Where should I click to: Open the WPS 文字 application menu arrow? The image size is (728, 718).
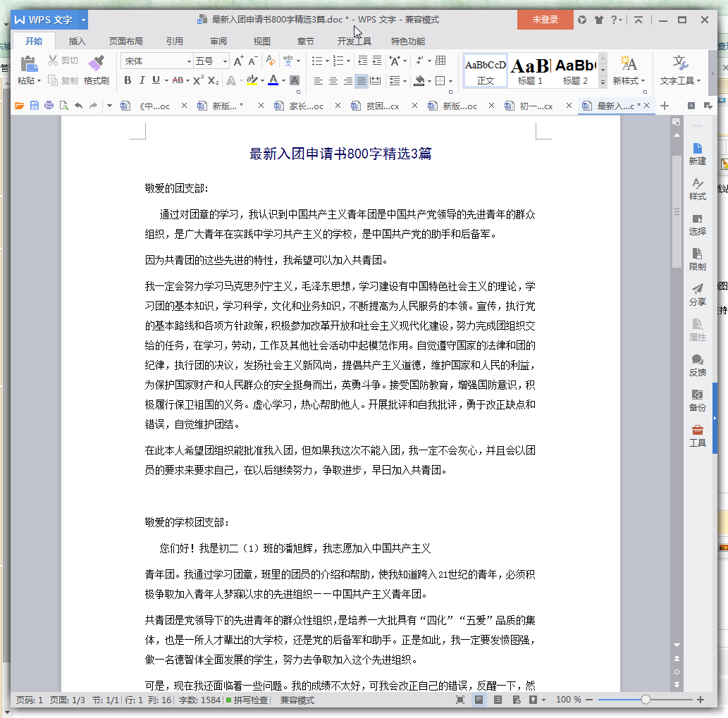tap(84, 20)
